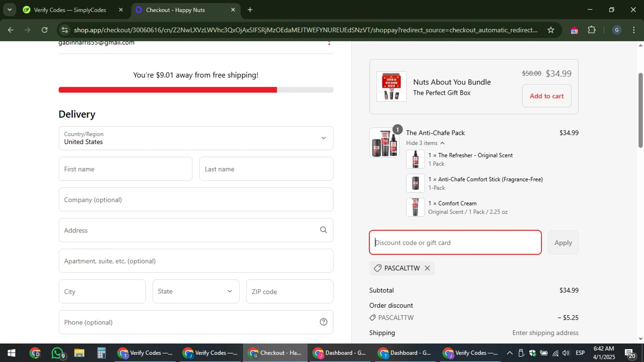
Task: Focus the Last name field
Action: pyautogui.click(x=266, y=169)
